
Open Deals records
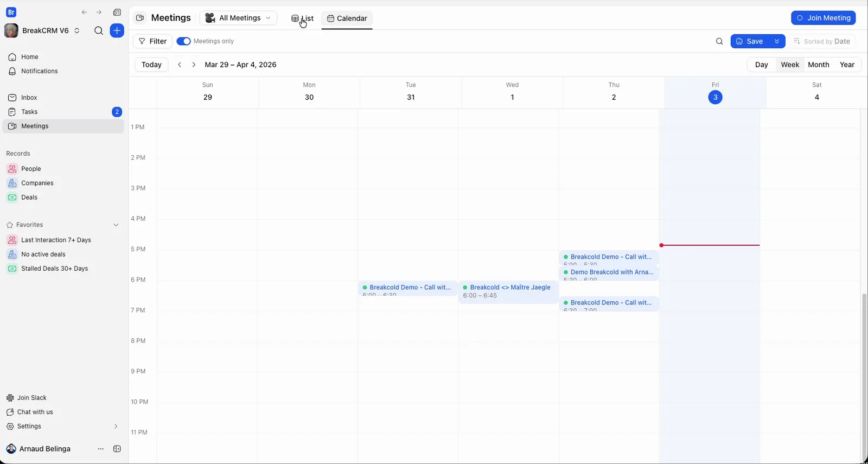63,198
